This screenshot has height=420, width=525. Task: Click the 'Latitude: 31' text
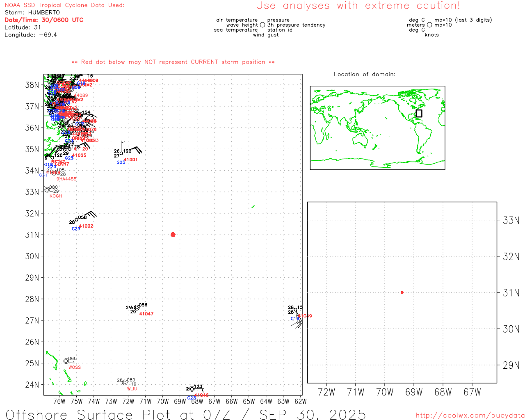point(23,27)
